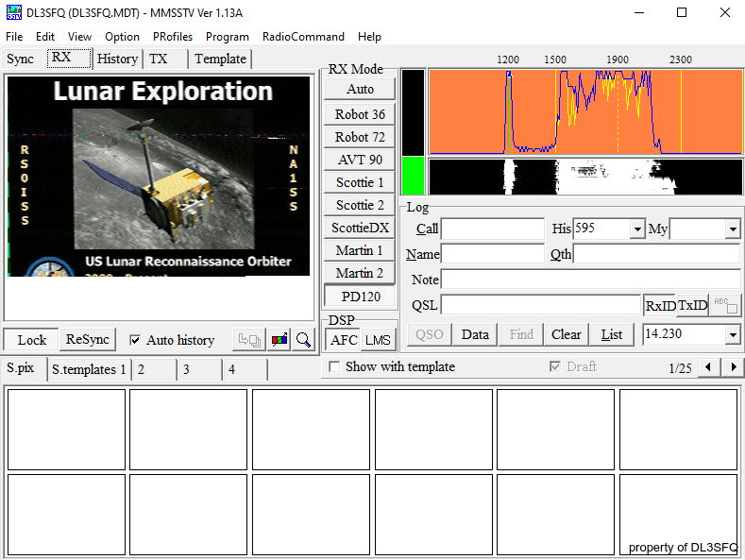Click the copy-to-history icon beside Auto history
Screen dimensions: 745x560
[249, 340]
